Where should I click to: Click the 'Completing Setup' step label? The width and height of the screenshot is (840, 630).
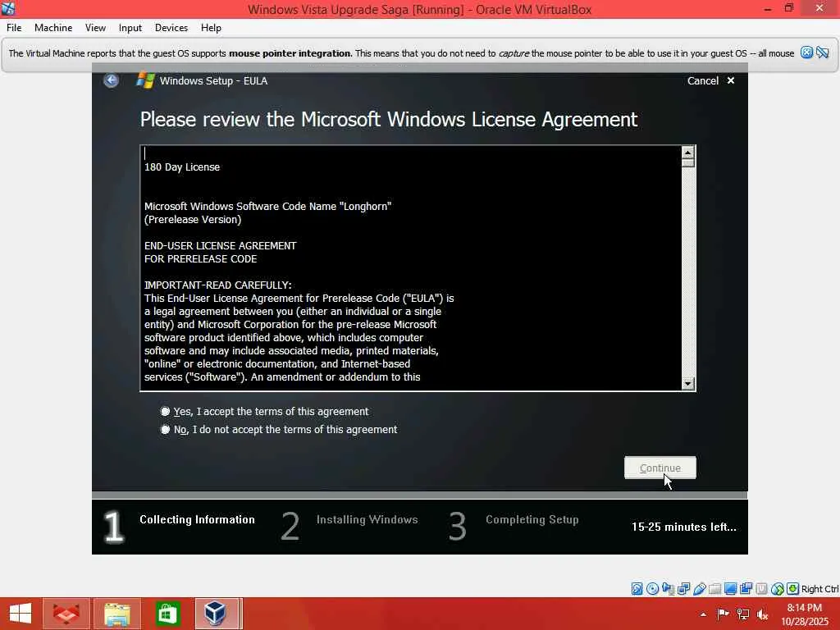[x=532, y=519]
